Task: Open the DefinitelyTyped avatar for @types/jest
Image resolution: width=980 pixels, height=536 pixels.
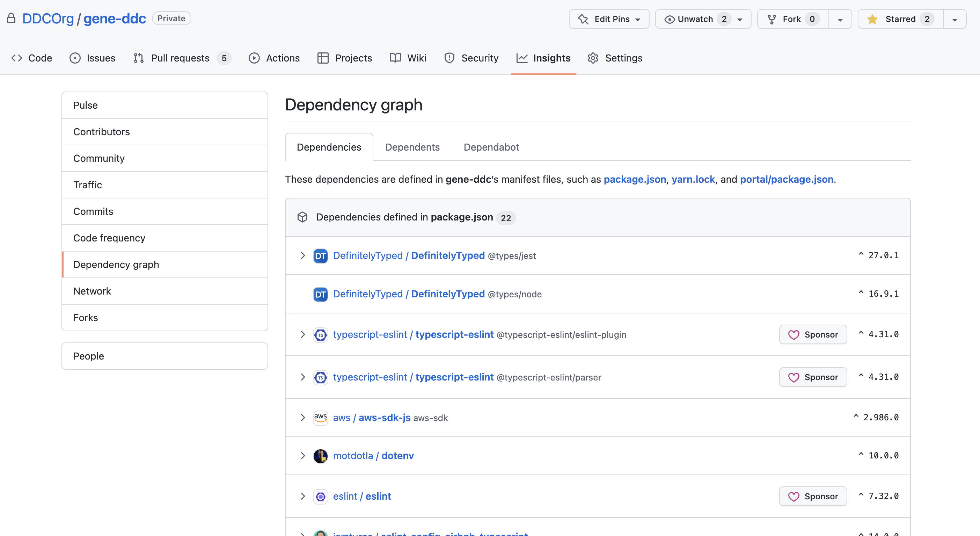Action: click(320, 256)
